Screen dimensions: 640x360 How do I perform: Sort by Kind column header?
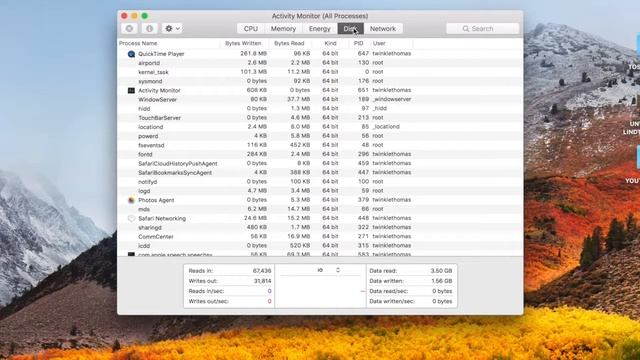(330, 43)
